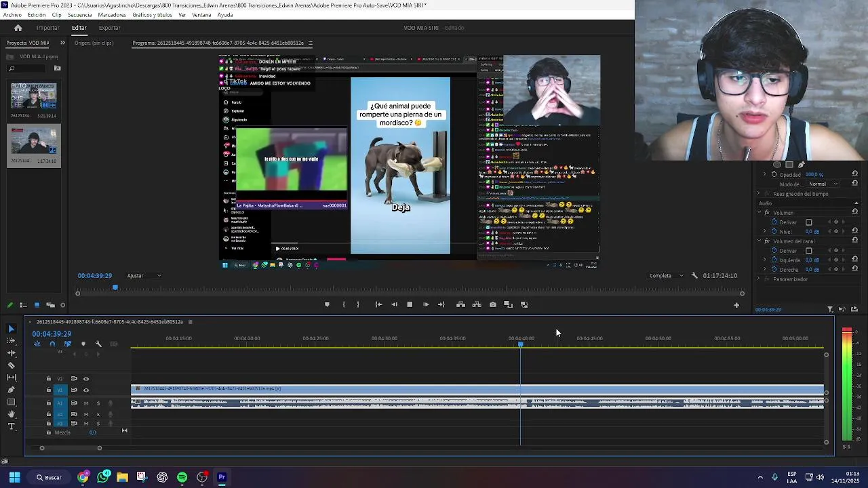Enable the Derivar checkbox under Volumen

[808, 222]
